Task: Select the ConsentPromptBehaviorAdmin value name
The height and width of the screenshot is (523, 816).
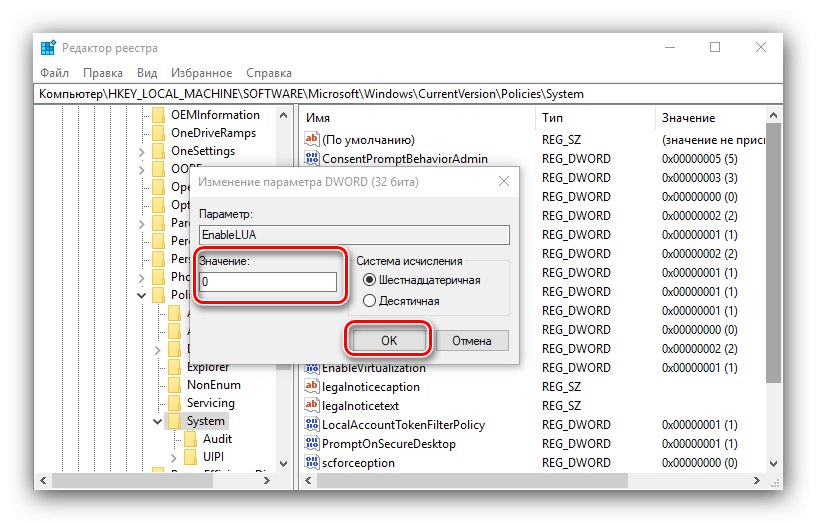Action: (x=405, y=159)
